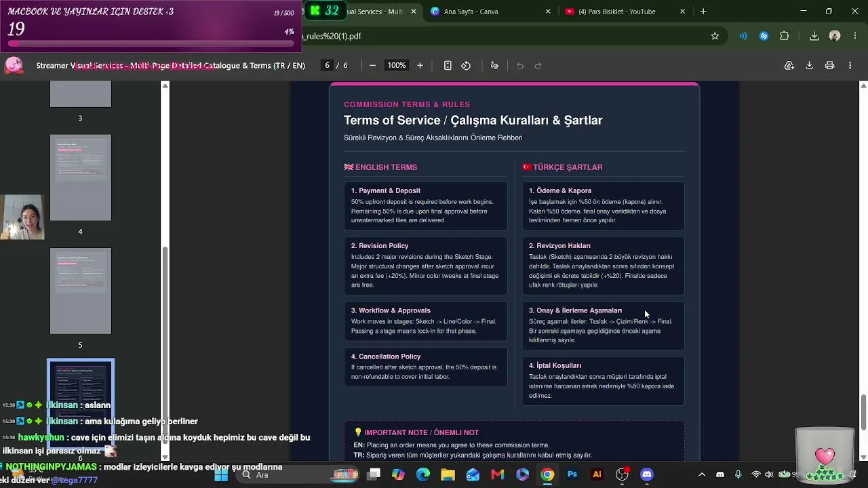Click the '1. Payment & Deposit' heading
868x488 pixels.
tap(386, 191)
